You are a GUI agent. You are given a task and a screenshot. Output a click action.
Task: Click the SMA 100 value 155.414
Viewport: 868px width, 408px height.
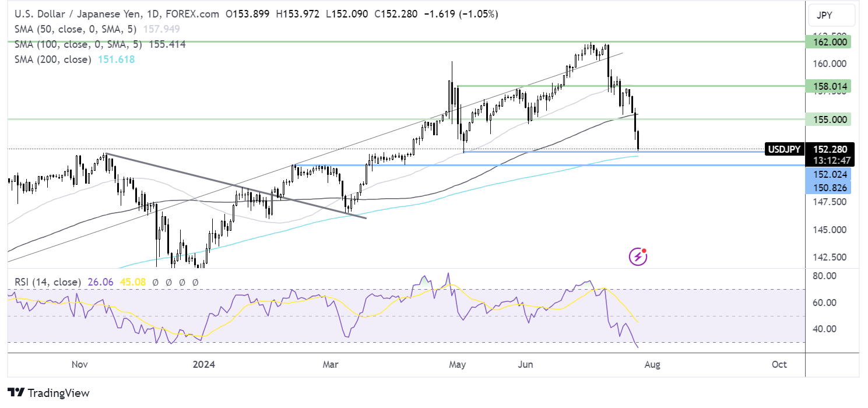[x=166, y=44]
